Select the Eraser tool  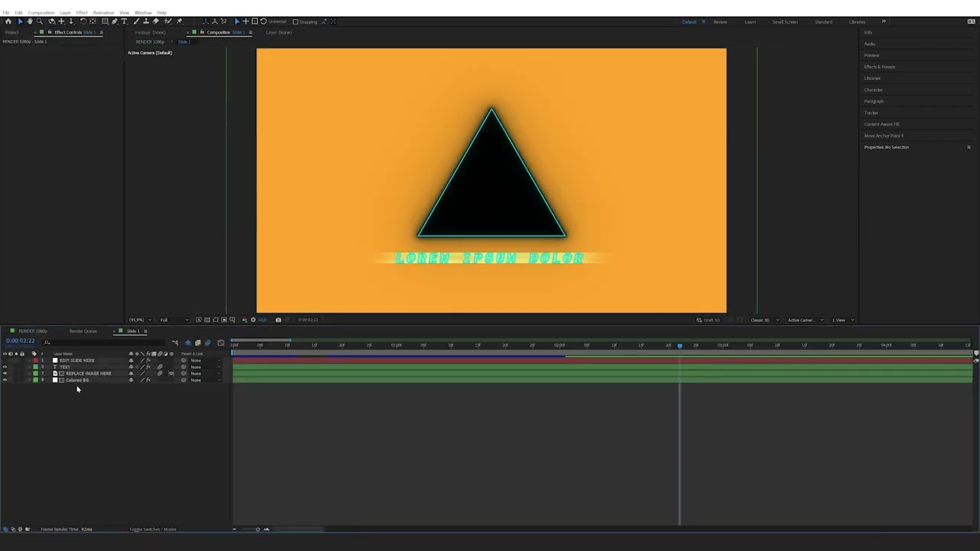pos(156,21)
